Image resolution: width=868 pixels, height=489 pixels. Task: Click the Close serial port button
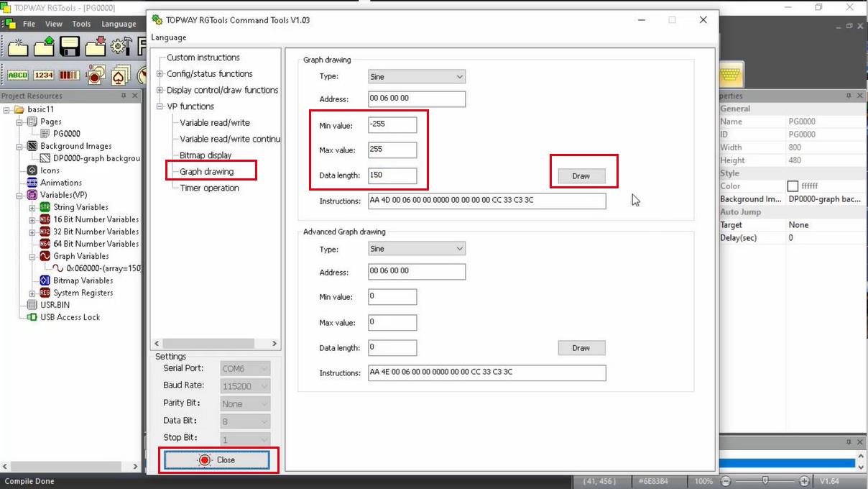217,460
